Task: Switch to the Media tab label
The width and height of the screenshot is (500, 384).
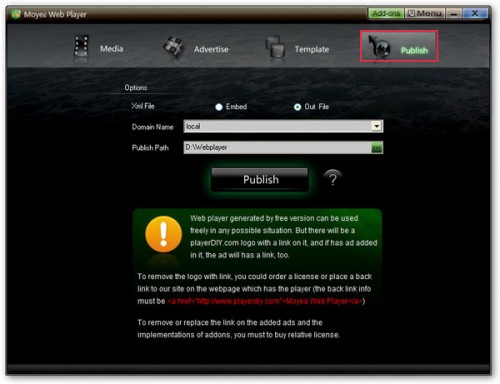Action: tap(112, 49)
